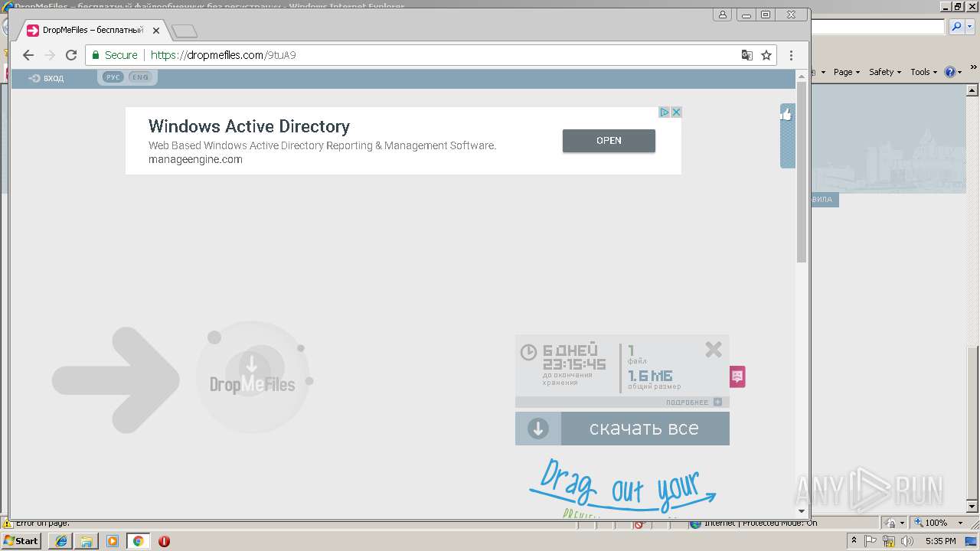Open the File Explorer taskbar icon
This screenshot has width=980, height=551.
point(87,541)
